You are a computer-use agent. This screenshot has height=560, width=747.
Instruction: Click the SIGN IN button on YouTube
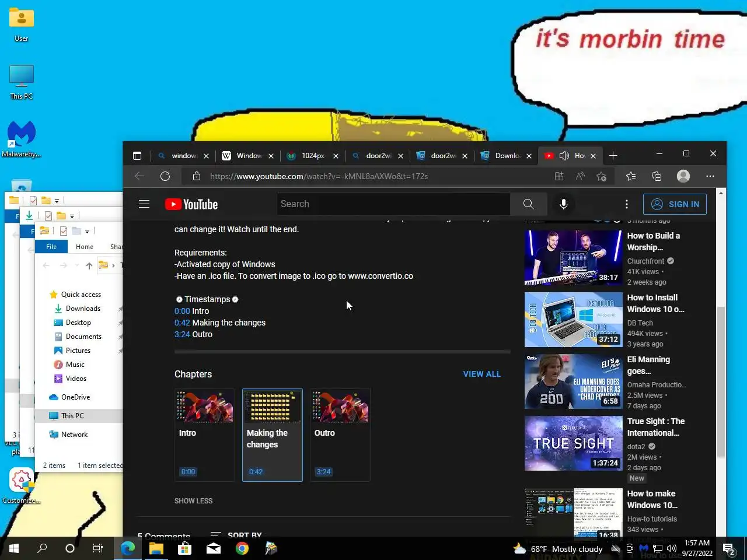point(675,204)
